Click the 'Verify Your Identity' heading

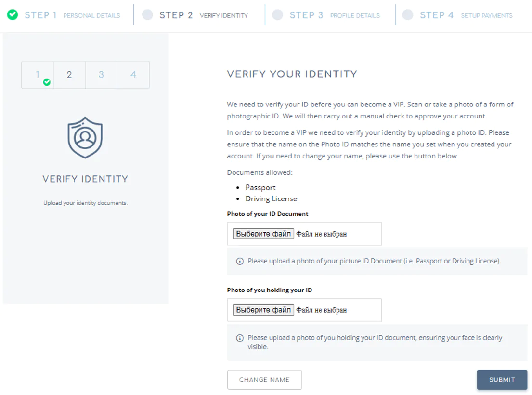[292, 74]
